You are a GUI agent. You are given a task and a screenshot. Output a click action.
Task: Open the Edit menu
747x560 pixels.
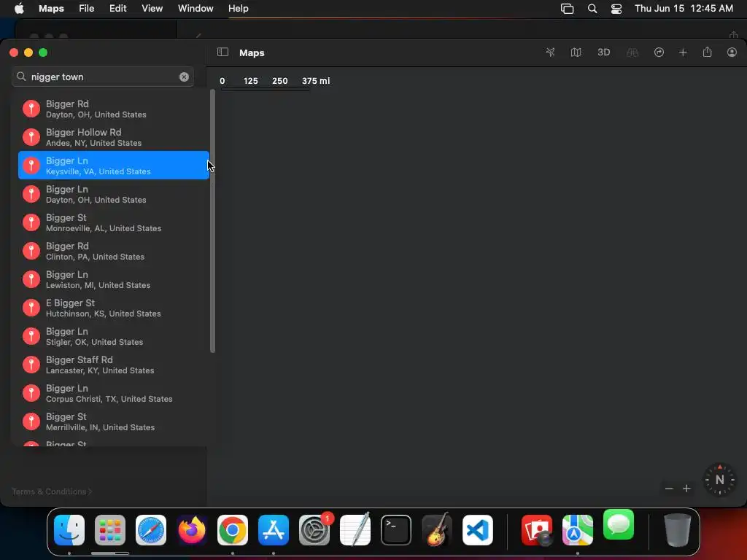pos(117,8)
